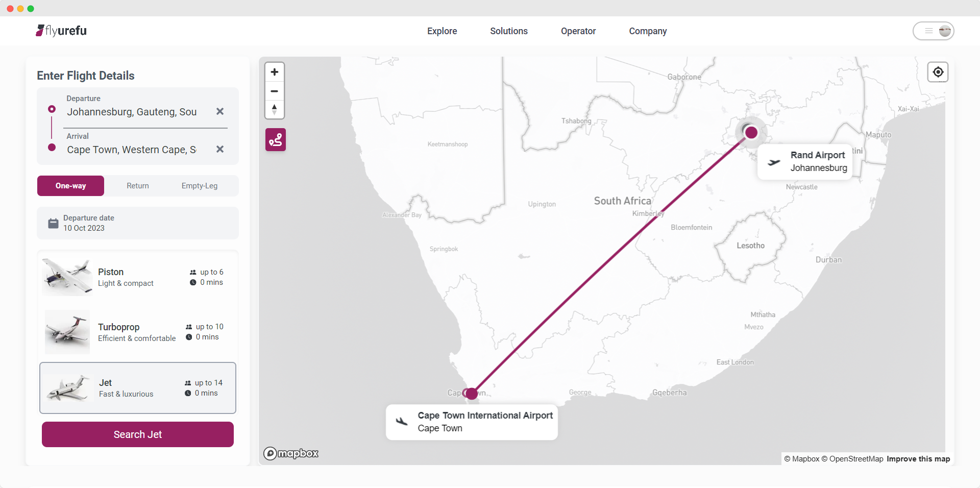Clear the Cape Town arrival field
Image resolution: width=980 pixels, height=488 pixels.
(x=220, y=149)
